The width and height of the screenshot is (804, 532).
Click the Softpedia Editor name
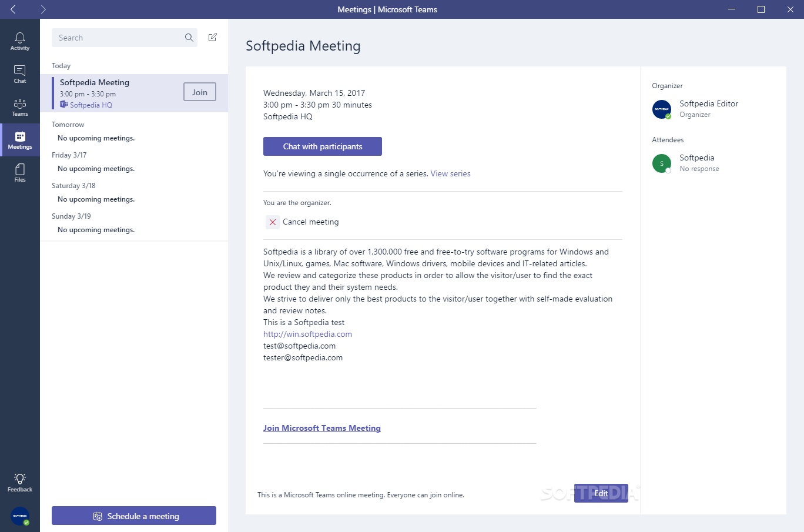point(709,103)
